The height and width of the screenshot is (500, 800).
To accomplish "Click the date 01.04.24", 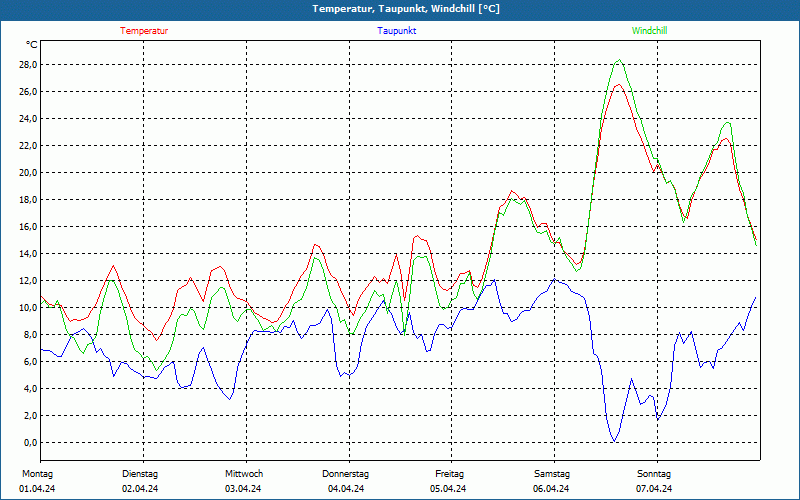I will (37, 489).
